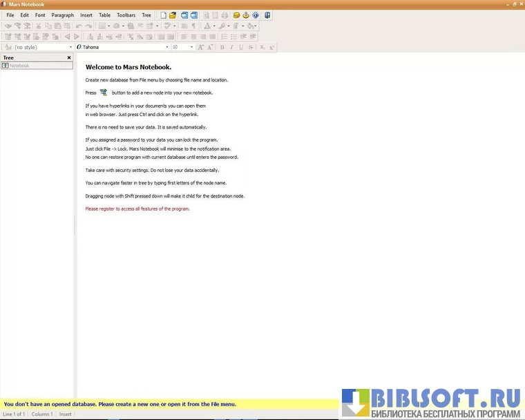Open a database with the folder icon

click(173, 15)
